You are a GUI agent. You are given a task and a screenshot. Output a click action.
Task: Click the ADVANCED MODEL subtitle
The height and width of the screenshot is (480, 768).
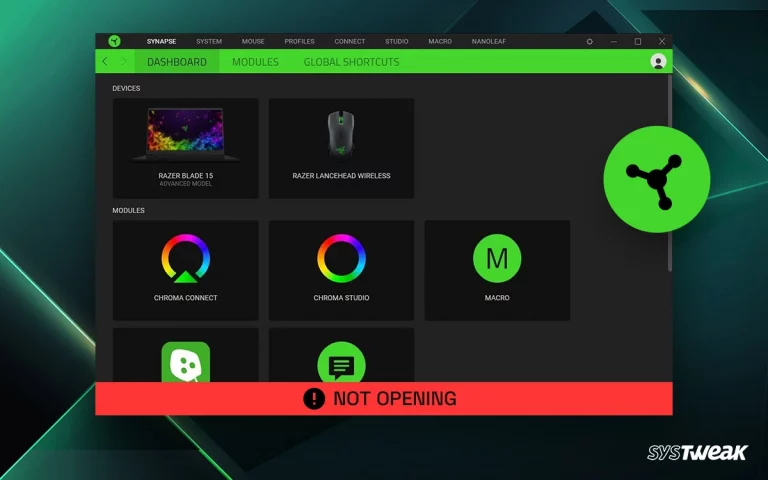[186, 184]
